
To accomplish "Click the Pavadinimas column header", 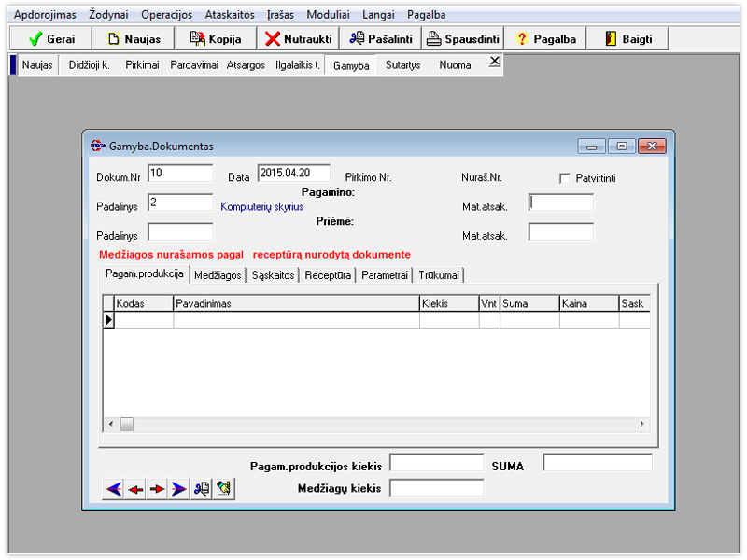I will pyautogui.click(x=296, y=304).
